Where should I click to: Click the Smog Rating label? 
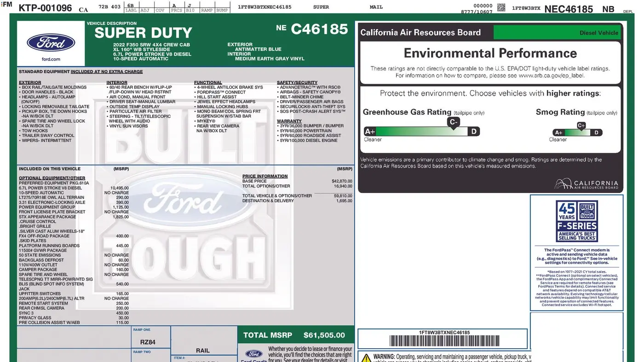(560, 112)
